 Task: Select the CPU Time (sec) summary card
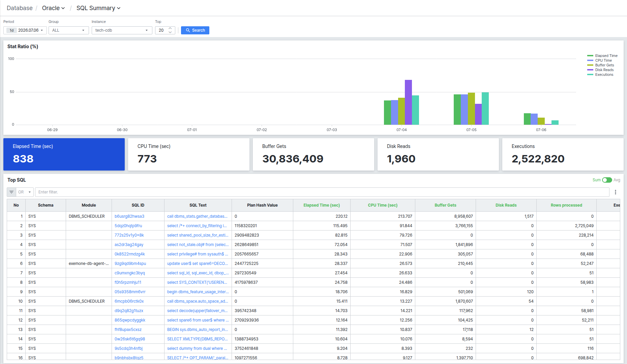[x=189, y=154]
